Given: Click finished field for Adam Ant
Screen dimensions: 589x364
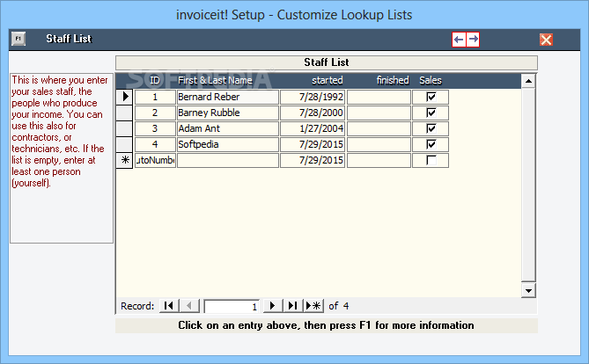Looking at the screenshot, I should click(x=379, y=128).
